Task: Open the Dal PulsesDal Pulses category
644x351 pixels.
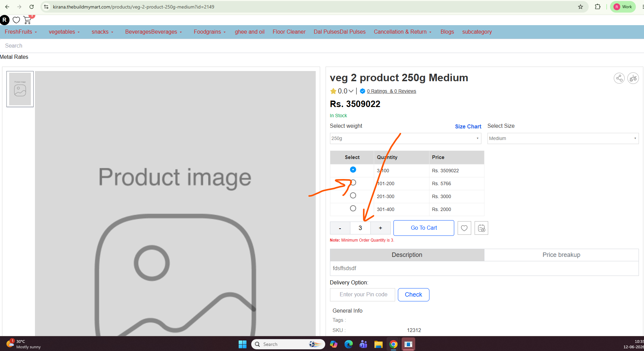Action: 339,32
